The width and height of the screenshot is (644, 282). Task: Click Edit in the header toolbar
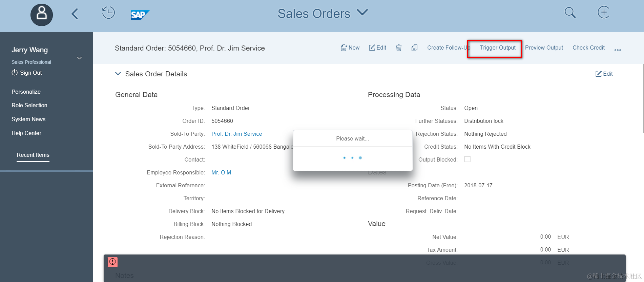pyautogui.click(x=377, y=48)
